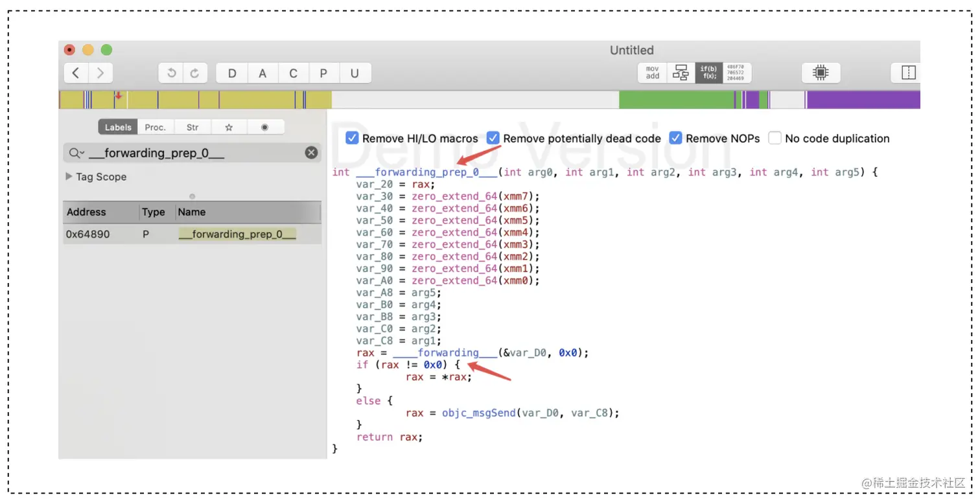This screenshot has height=504, width=980.
Task: Click the yellow segment of navigation bar
Action: coord(194,100)
